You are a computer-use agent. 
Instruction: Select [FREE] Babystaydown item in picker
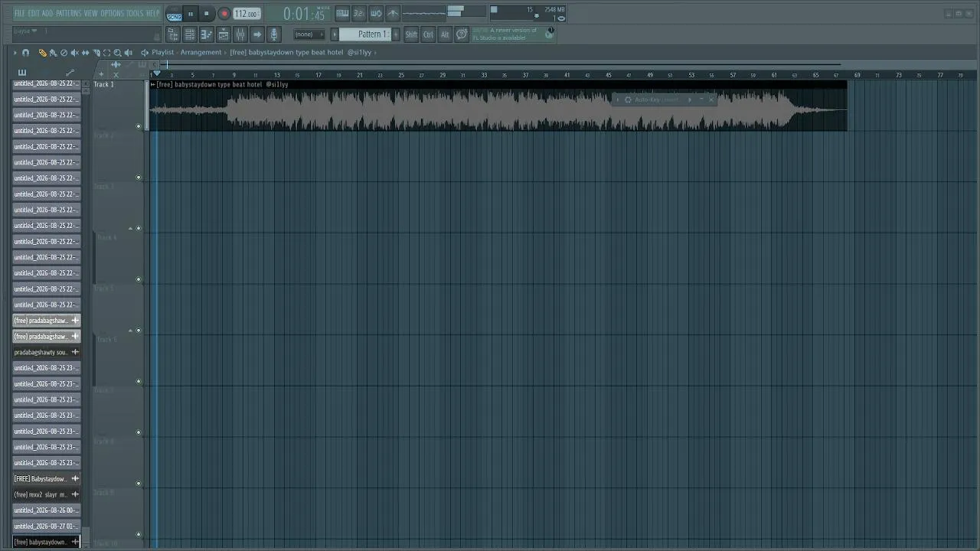click(47, 479)
